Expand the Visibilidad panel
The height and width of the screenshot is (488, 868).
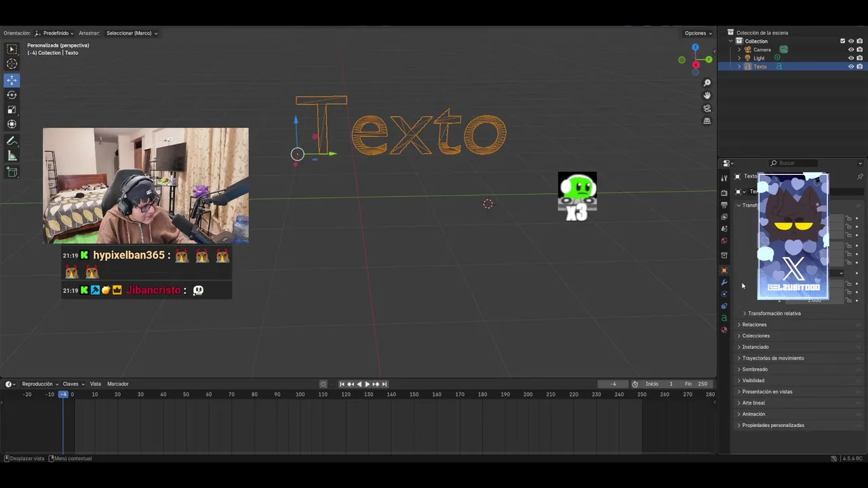(799, 380)
